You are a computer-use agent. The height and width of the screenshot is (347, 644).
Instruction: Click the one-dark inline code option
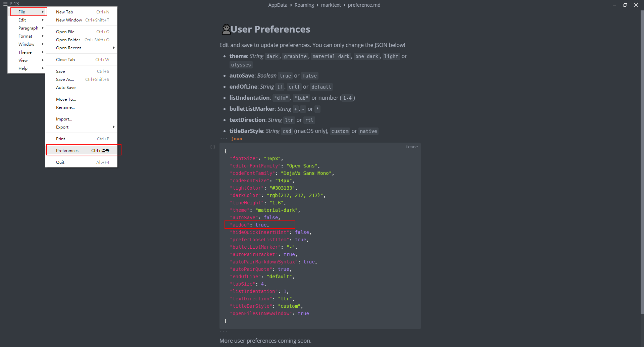click(367, 56)
